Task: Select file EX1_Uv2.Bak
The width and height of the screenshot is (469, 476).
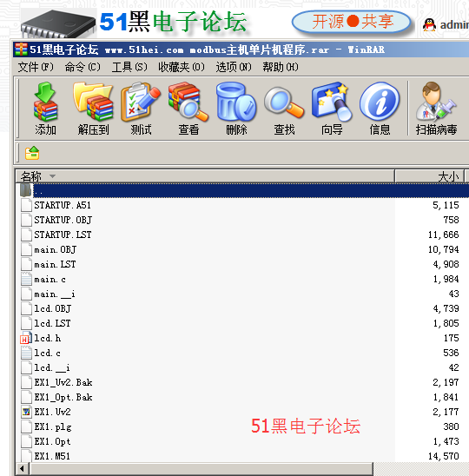Action: 63,382
